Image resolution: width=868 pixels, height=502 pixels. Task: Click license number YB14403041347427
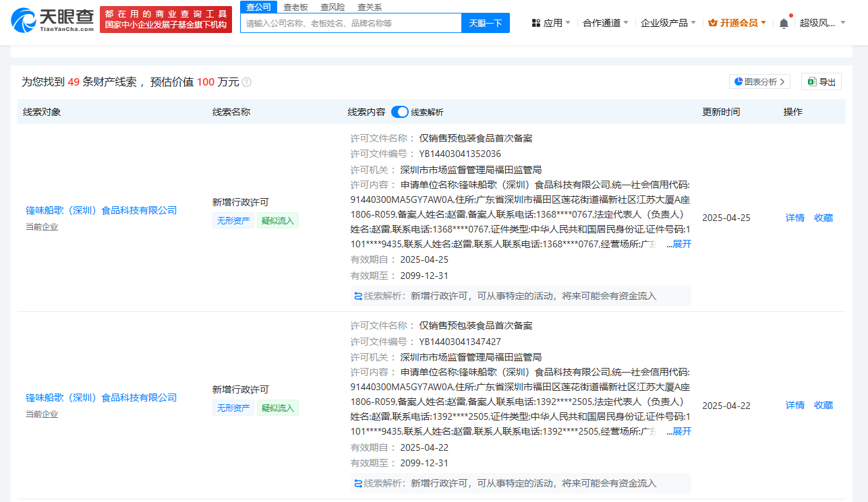(460, 342)
